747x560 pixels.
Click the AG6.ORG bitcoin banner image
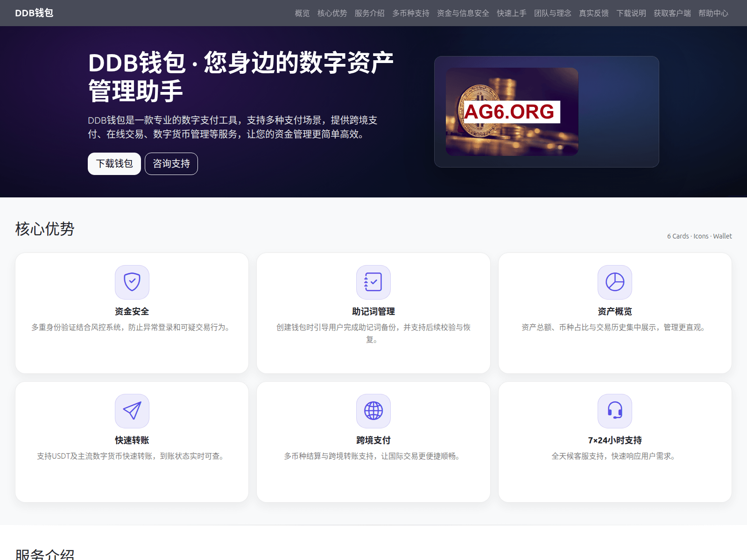click(512, 112)
